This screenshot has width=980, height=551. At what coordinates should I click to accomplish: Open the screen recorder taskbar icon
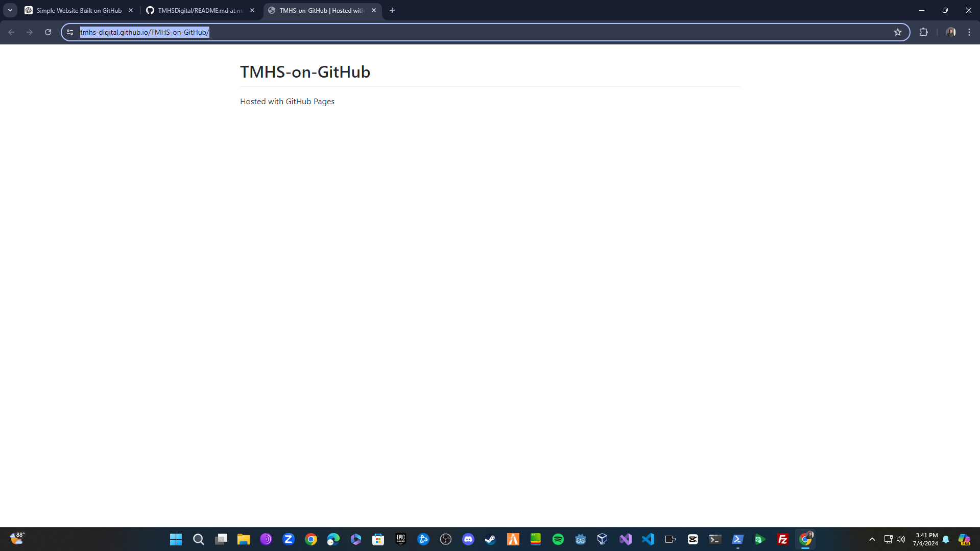pos(671,539)
